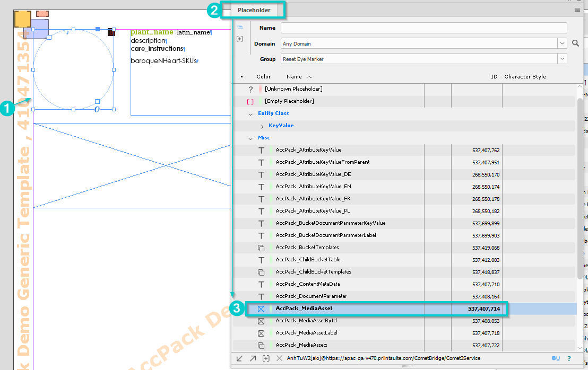588x370 pixels.
Task: Click multi-frame icon of AccPack_MediaAssets row
Action: coord(262,345)
